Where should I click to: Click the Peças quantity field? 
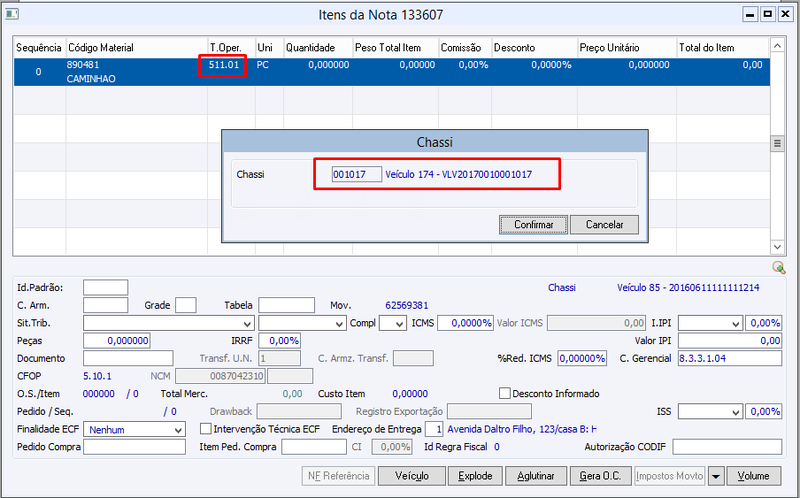pos(117,340)
